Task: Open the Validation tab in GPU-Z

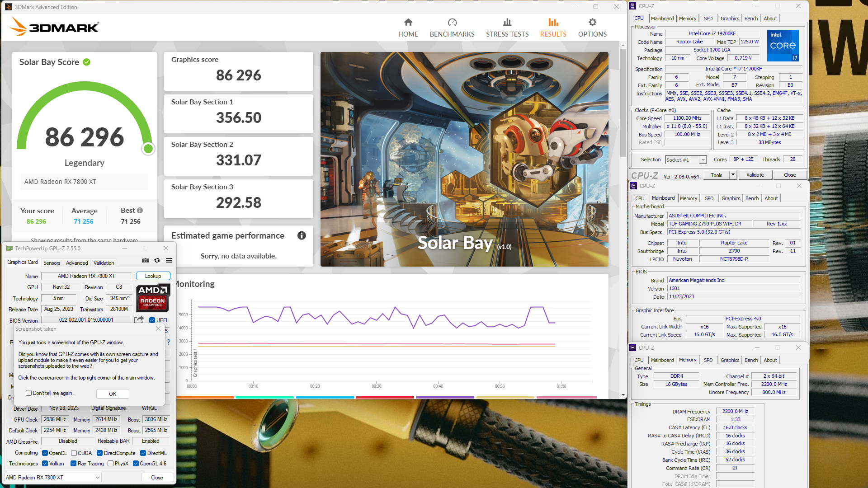Action: pos(104,263)
